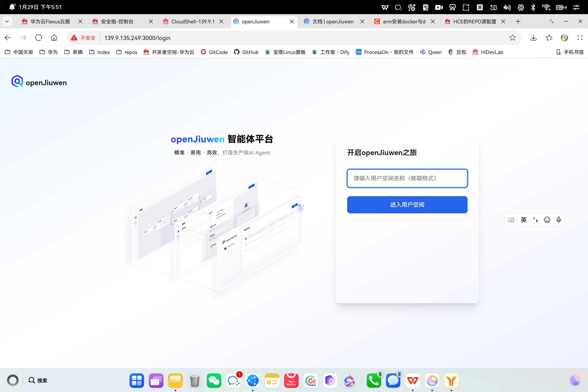Click the browser reload icon
The image size is (588, 392).
(38, 38)
